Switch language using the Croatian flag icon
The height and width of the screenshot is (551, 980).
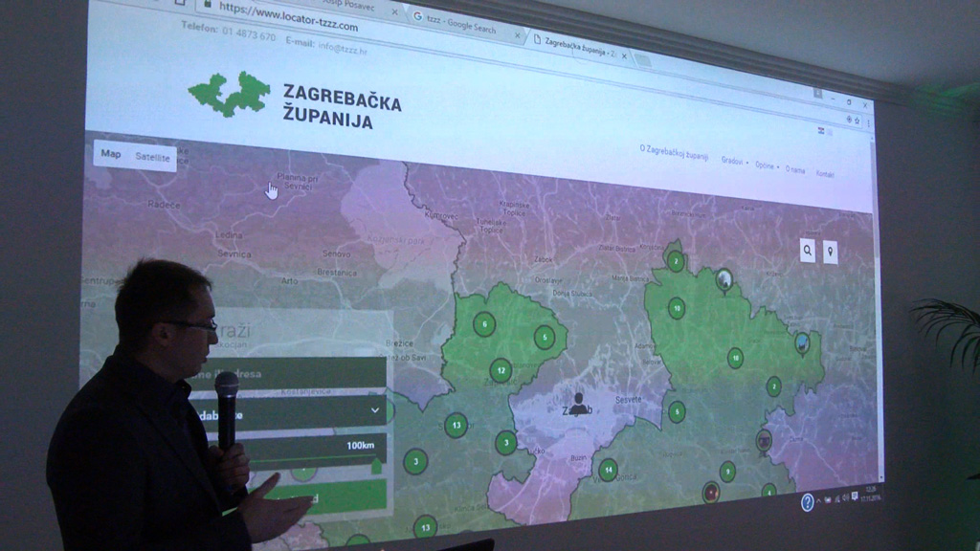pos(820,130)
